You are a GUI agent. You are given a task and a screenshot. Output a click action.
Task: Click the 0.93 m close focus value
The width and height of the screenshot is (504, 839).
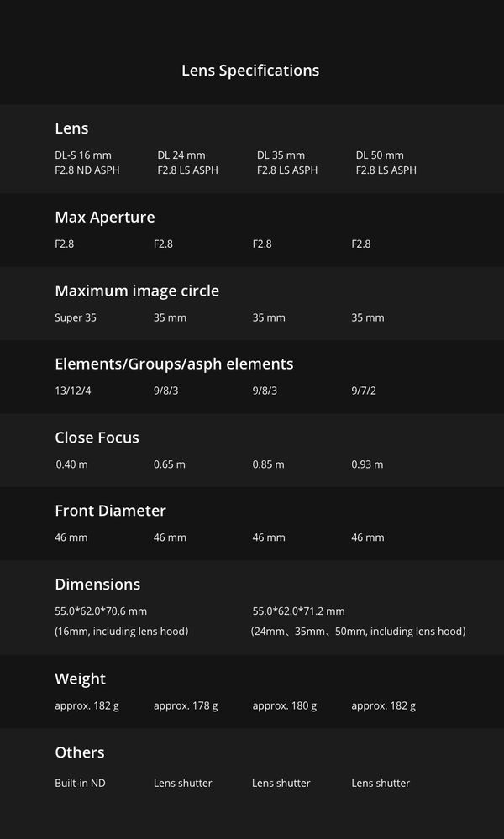(368, 464)
